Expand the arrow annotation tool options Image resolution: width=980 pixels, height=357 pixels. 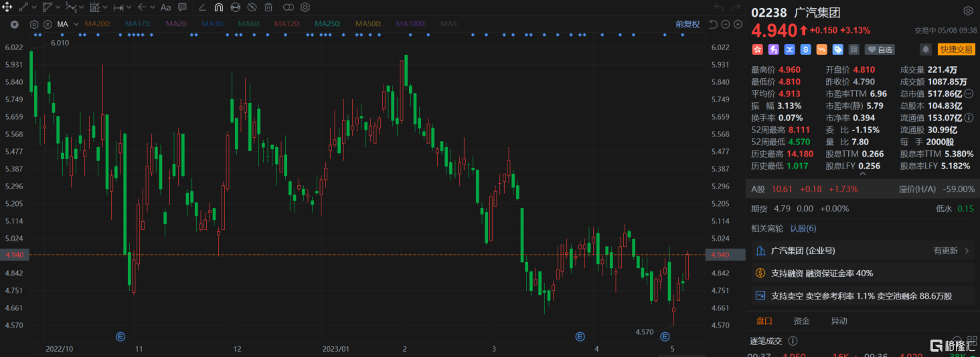(x=152, y=8)
